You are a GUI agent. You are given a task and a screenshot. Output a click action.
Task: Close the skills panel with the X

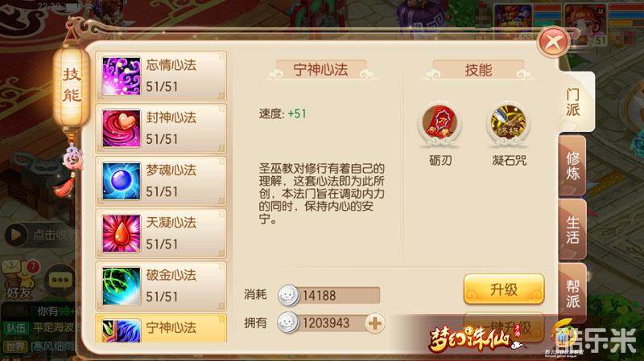(554, 42)
